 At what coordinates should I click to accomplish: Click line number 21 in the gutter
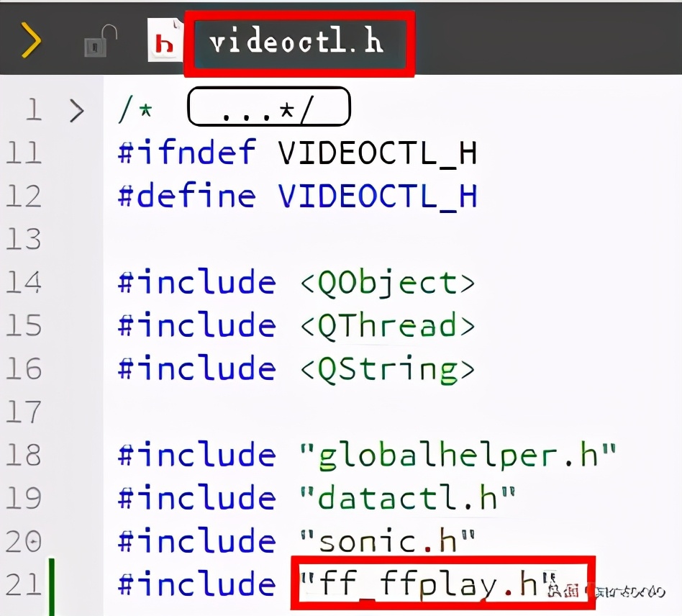pos(24,584)
